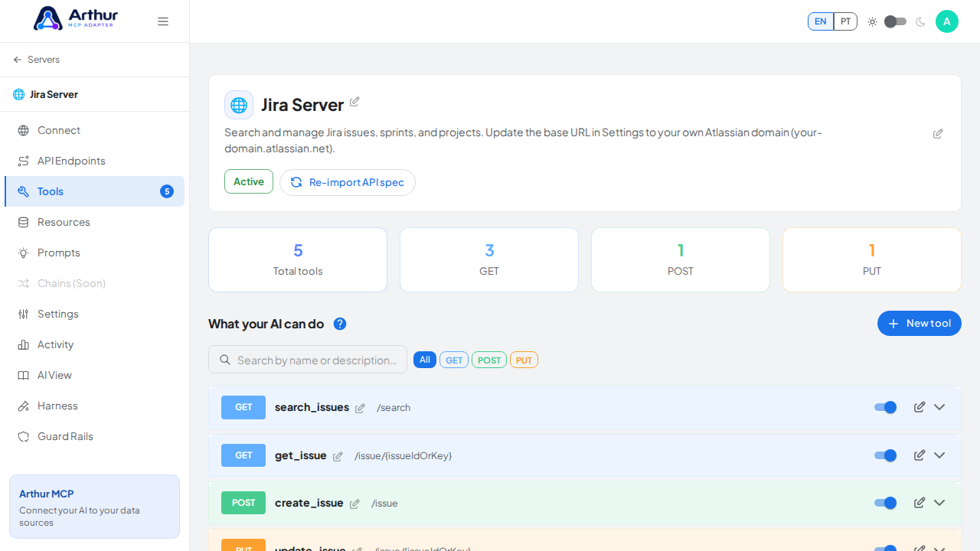This screenshot has width=980, height=551.
Task: Click the moon dark-mode icon
Action: [920, 21]
